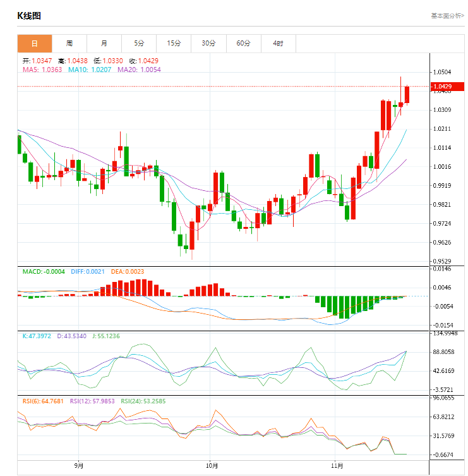The height and width of the screenshot is (476, 468).
Task: Open the 4时 interval tab
Action: [278, 44]
